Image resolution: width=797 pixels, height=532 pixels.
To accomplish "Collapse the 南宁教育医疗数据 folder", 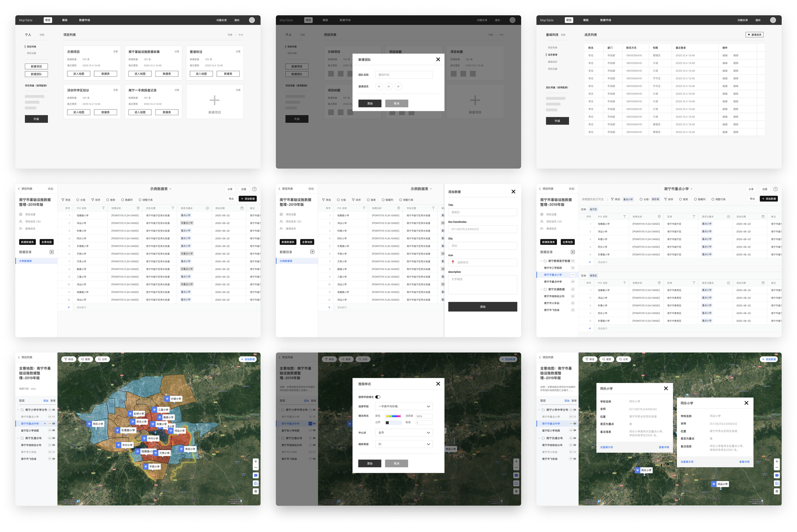I will coord(541,261).
